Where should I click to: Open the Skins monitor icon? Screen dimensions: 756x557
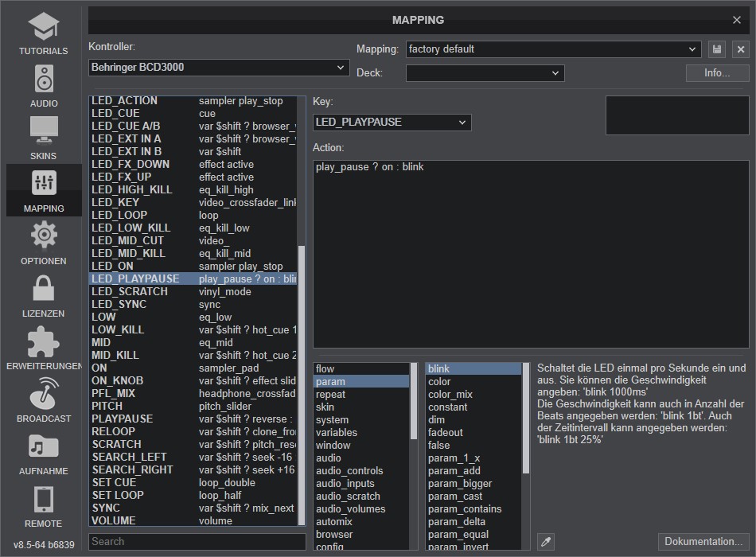[x=44, y=130]
